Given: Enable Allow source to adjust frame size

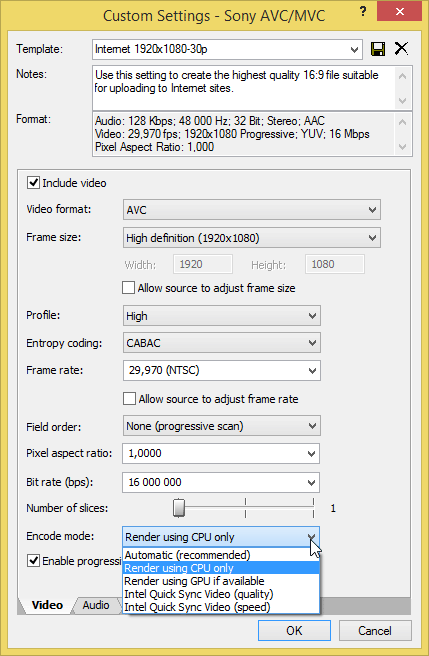Looking at the screenshot, I should (128, 288).
